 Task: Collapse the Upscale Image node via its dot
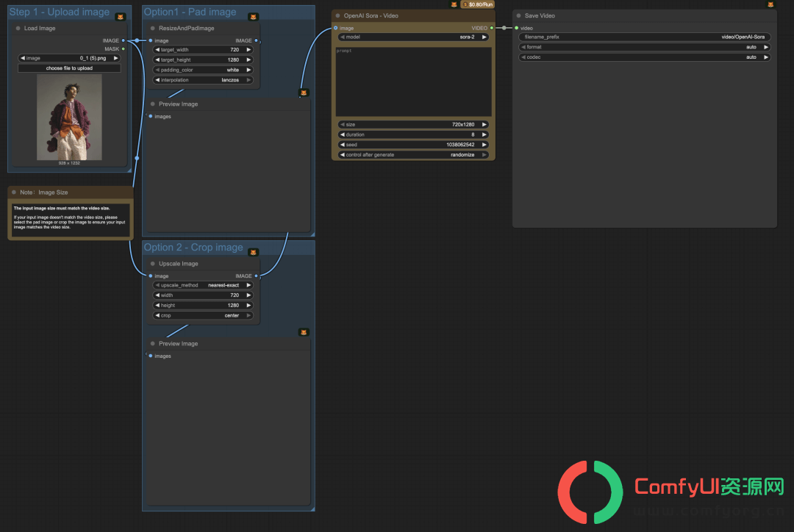click(153, 264)
